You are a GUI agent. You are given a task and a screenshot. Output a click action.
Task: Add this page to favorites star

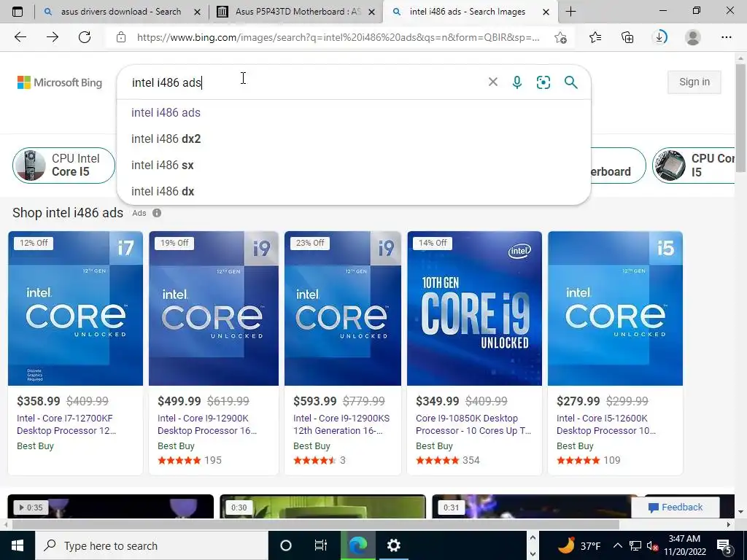[x=561, y=38]
